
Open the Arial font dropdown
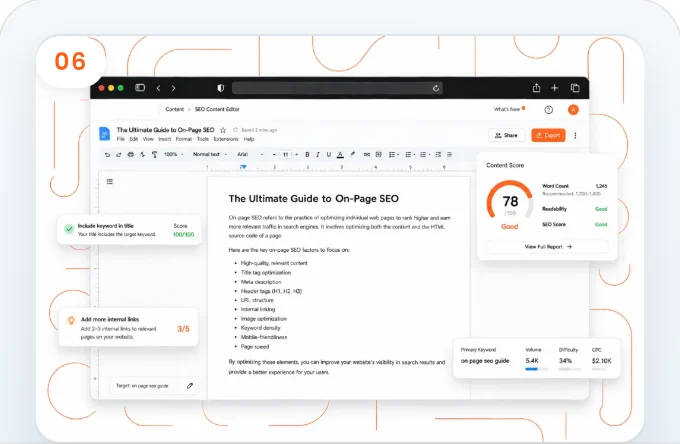[250, 154]
